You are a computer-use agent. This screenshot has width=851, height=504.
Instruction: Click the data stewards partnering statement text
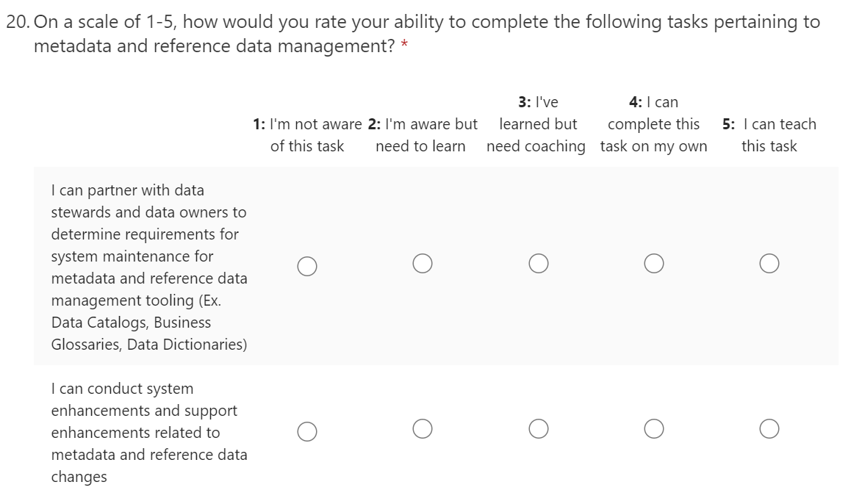coord(148,267)
